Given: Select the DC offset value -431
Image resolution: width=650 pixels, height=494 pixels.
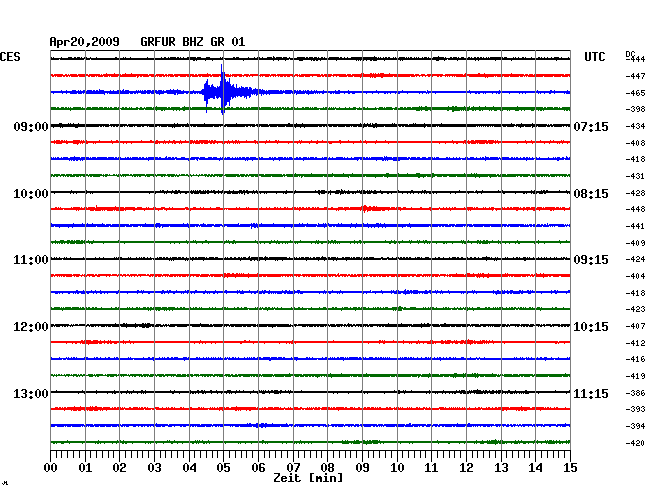Looking at the screenshot, I should [635, 176].
